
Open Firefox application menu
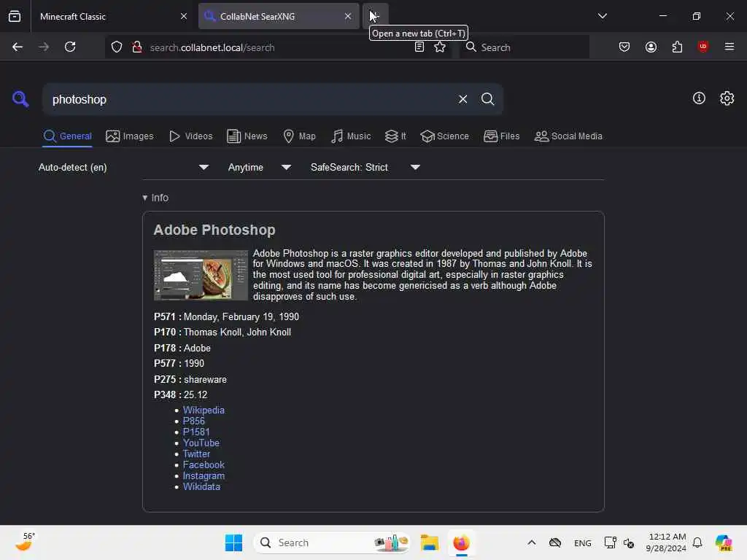point(729,47)
